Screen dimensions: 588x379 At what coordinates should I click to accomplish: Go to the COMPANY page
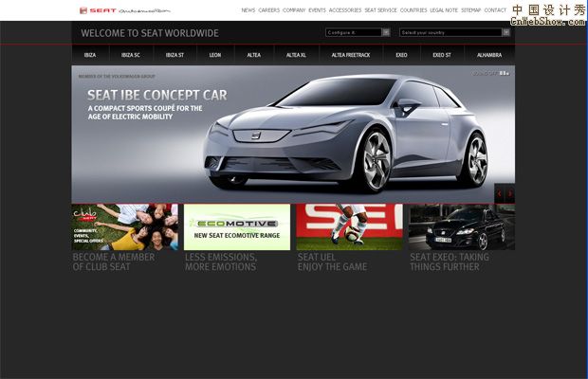coord(294,10)
